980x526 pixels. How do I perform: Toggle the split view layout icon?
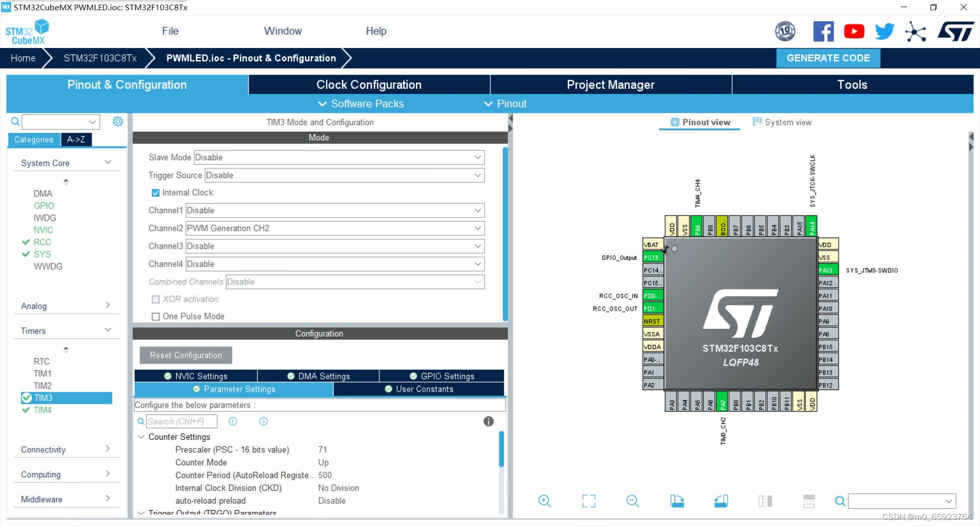click(765, 501)
